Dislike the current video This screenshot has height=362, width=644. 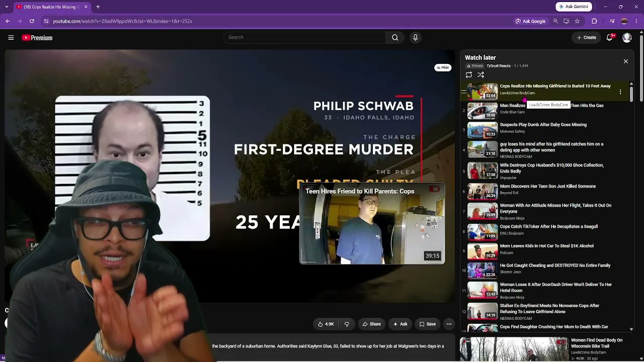(x=347, y=324)
